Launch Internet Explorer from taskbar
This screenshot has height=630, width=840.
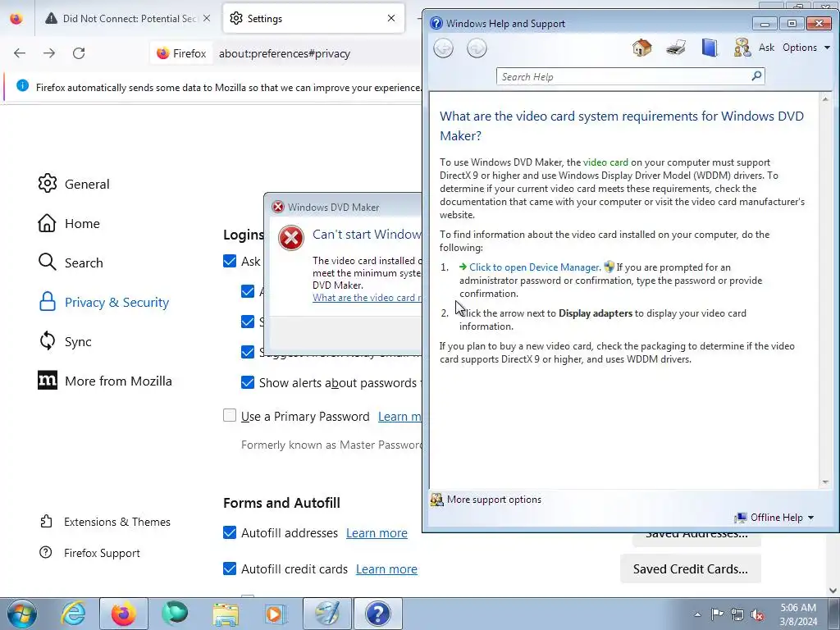(73, 614)
